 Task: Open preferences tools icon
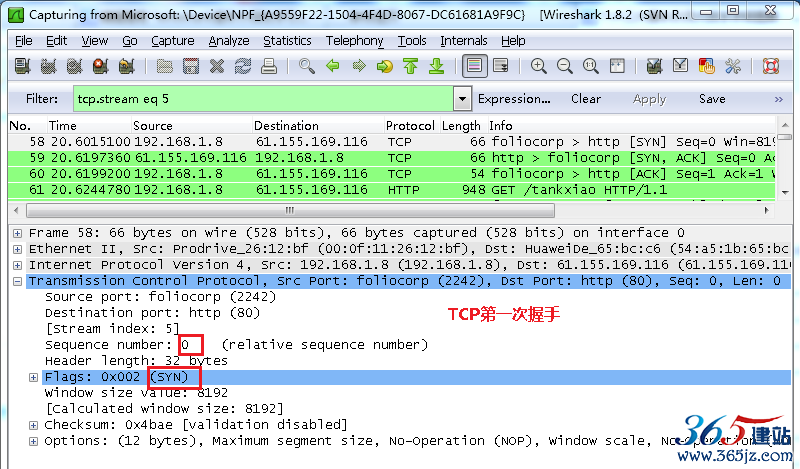click(x=733, y=66)
